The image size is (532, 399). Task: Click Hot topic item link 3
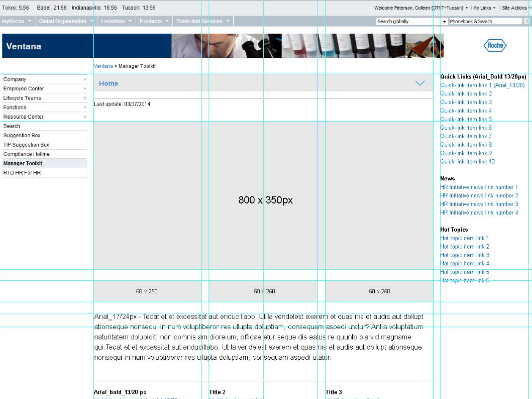(464, 255)
